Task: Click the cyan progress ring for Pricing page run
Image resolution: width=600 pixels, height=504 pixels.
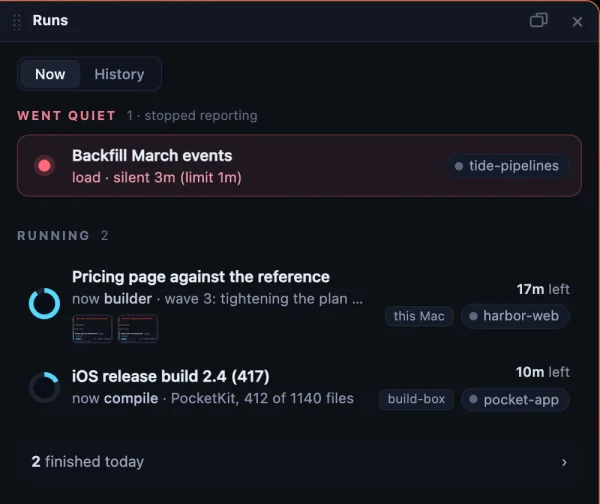Action: tap(44, 303)
